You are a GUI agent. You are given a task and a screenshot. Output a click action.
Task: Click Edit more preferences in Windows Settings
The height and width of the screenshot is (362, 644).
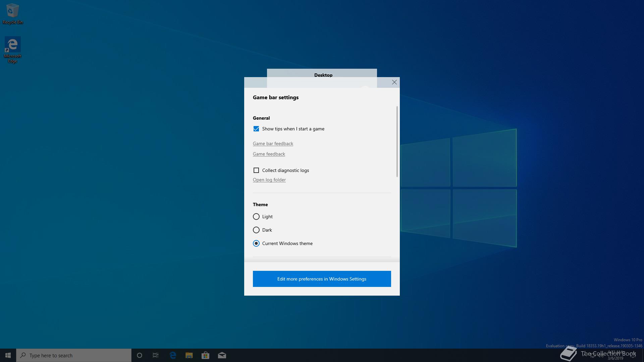[322, 279]
